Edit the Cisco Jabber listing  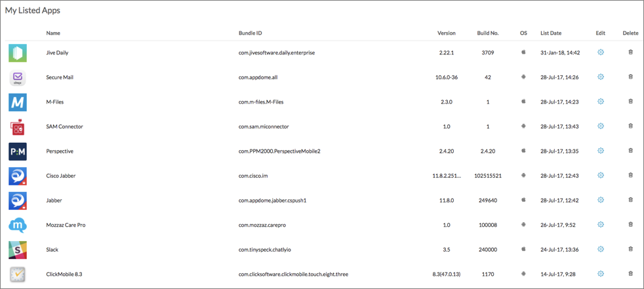[x=601, y=175]
